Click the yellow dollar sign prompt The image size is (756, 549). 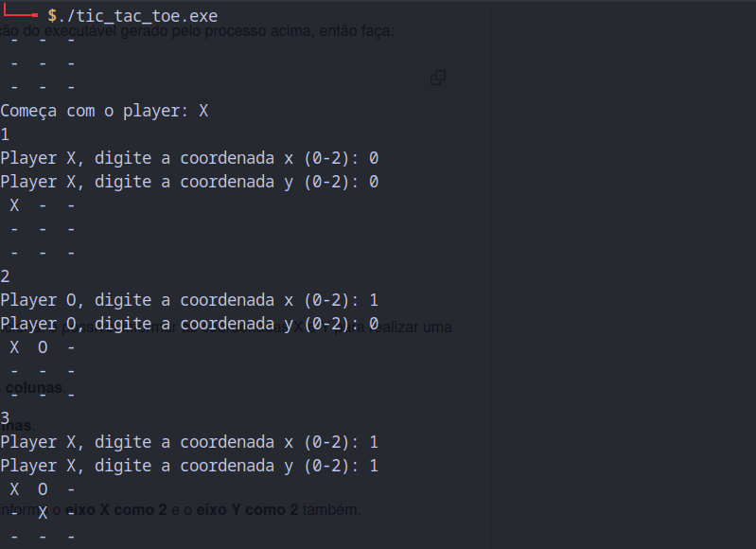[52, 16]
